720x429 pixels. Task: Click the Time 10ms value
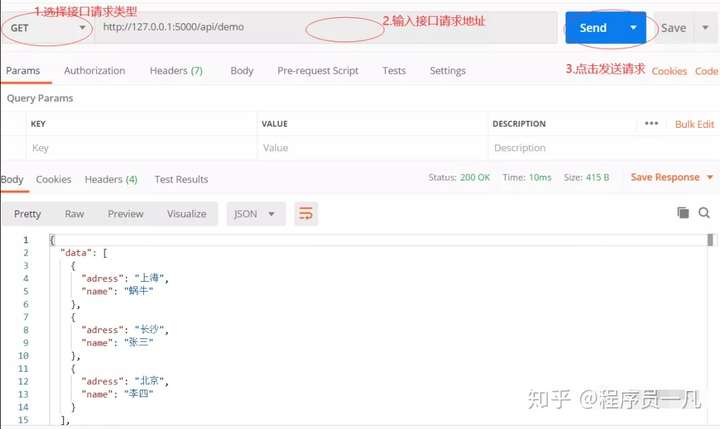click(x=540, y=177)
